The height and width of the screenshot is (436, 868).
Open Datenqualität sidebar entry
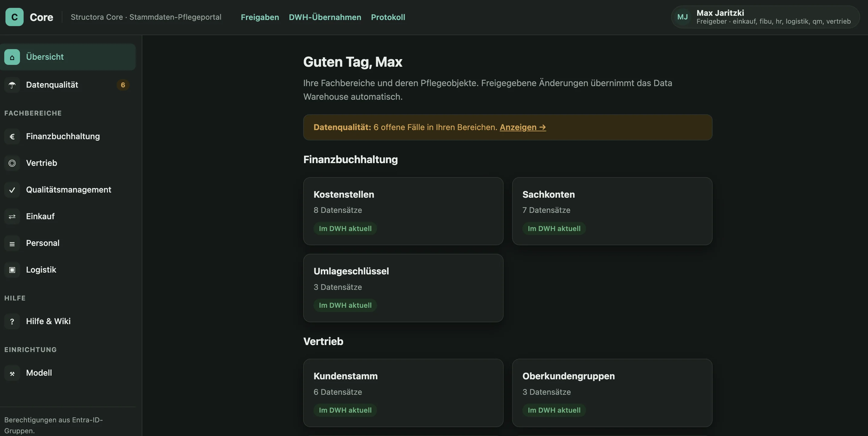point(68,85)
